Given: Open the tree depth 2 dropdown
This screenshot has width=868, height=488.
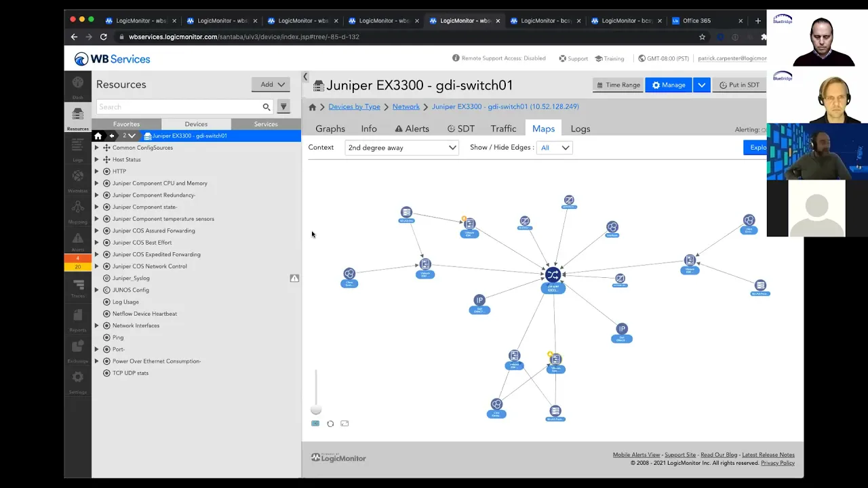Looking at the screenshot, I should pos(128,136).
